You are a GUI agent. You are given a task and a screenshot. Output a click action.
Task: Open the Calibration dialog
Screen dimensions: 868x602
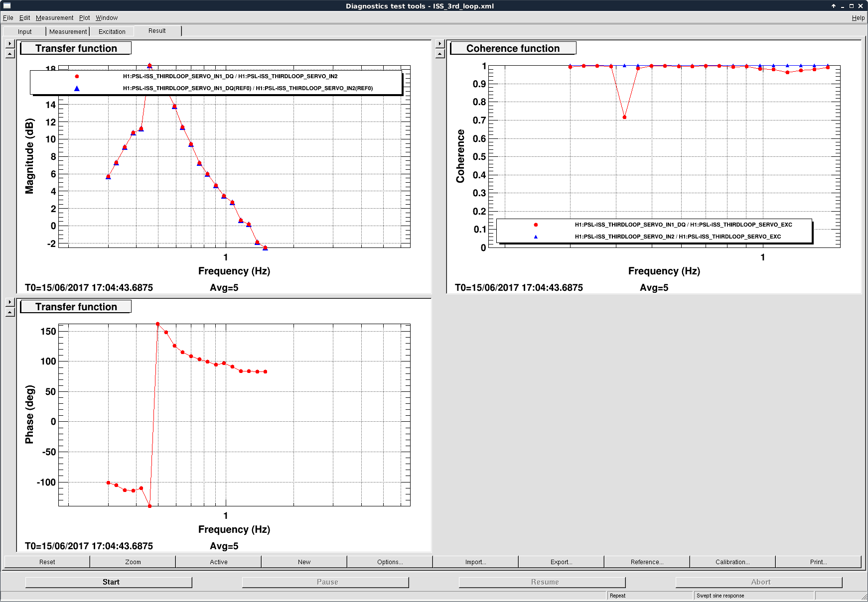[x=733, y=562]
